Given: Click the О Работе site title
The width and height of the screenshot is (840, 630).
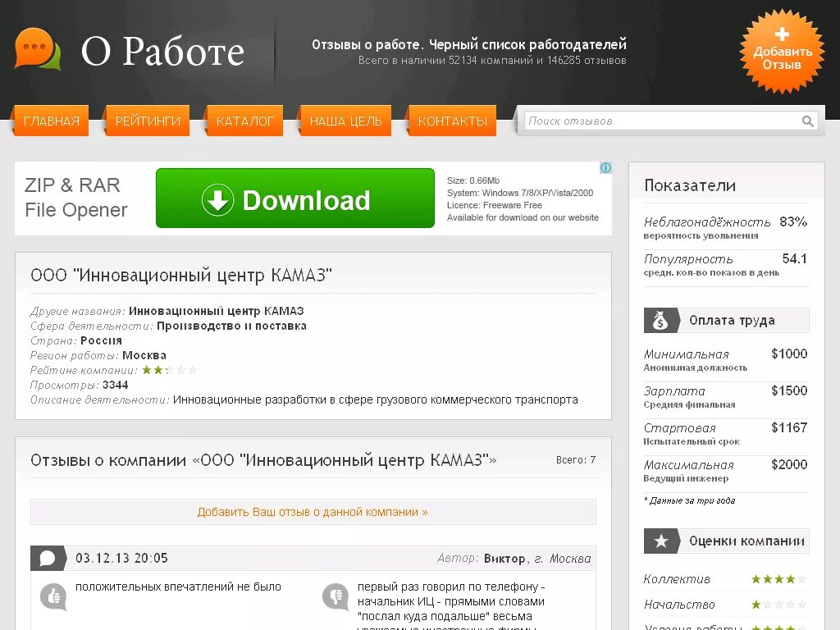Looking at the screenshot, I should point(162,52).
